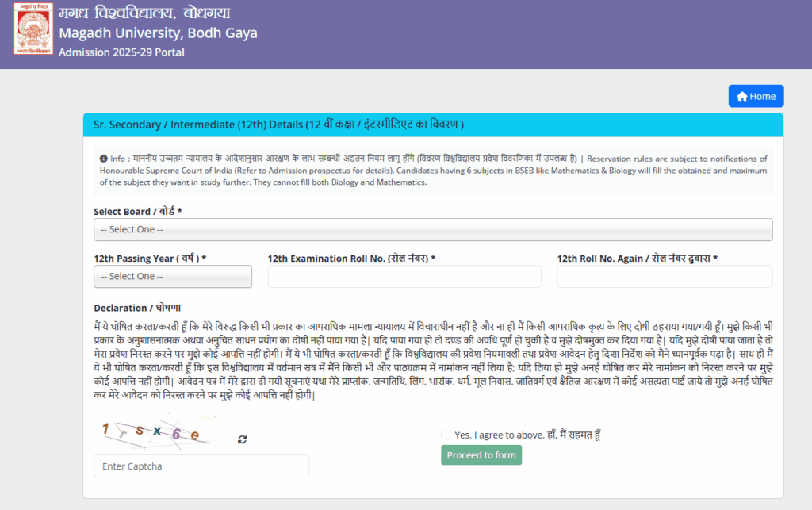The width and height of the screenshot is (812, 510).
Task: Click 'Magadh University, Bodh Gaya' title
Action: [158, 33]
